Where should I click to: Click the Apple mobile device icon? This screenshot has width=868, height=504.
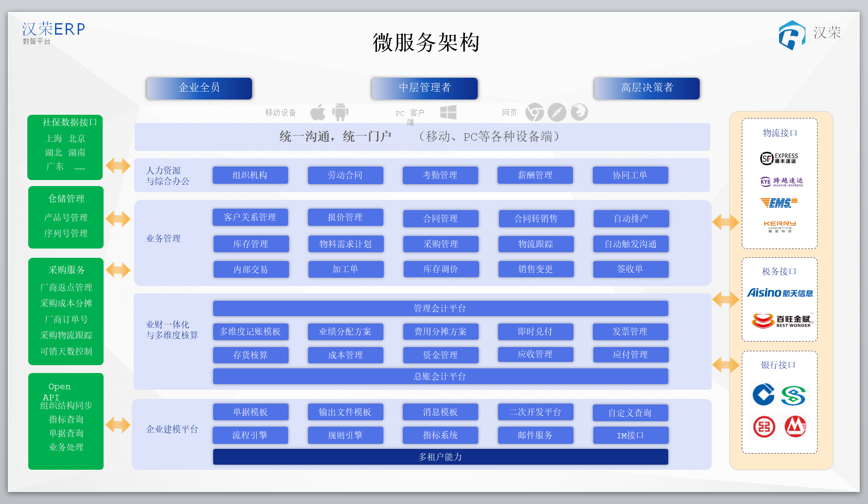click(318, 112)
